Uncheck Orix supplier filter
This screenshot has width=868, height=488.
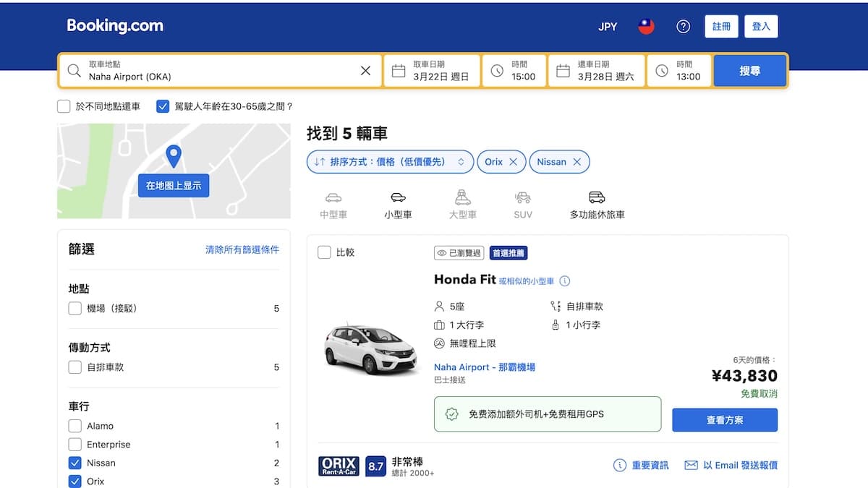tap(75, 481)
